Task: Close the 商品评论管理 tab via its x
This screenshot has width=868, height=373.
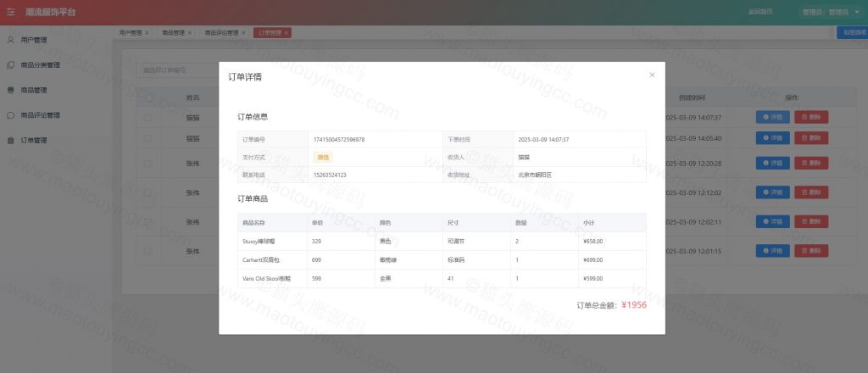Action: (x=243, y=33)
